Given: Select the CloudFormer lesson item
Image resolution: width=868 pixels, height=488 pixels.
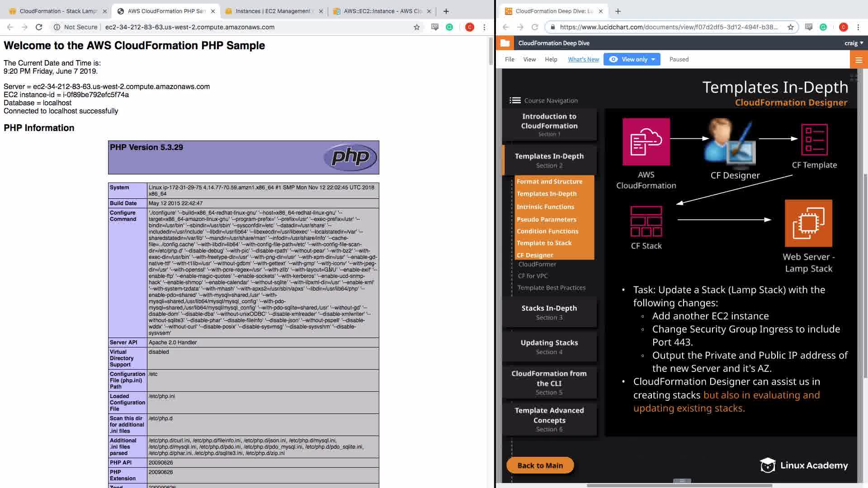Looking at the screenshot, I should pos(537,264).
